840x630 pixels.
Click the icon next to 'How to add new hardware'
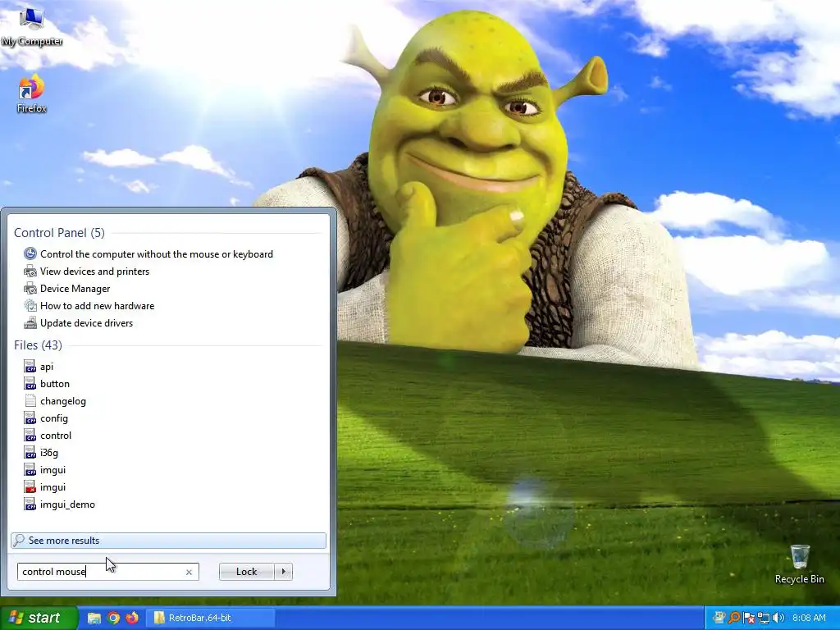[30, 305]
